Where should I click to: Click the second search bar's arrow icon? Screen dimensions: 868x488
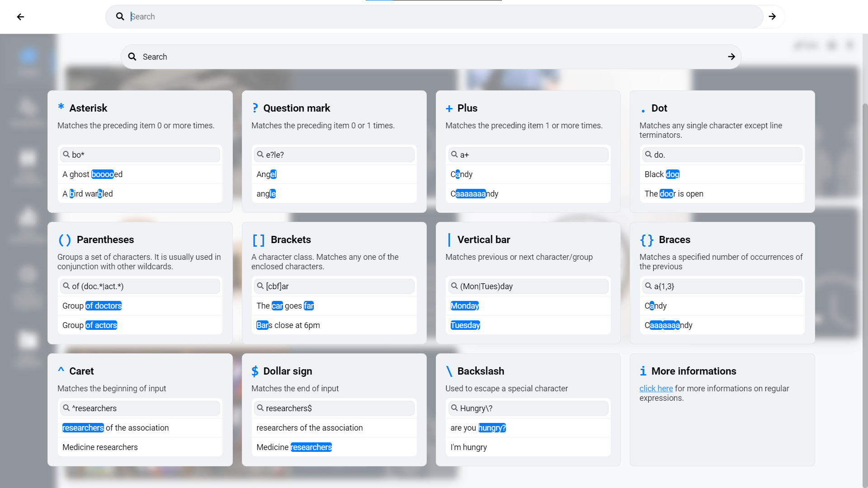tap(731, 57)
